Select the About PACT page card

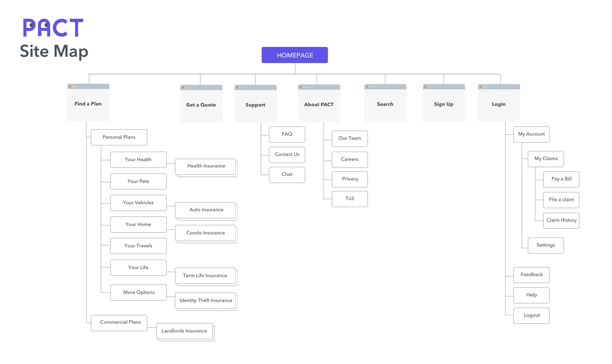(x=319, y=104)
